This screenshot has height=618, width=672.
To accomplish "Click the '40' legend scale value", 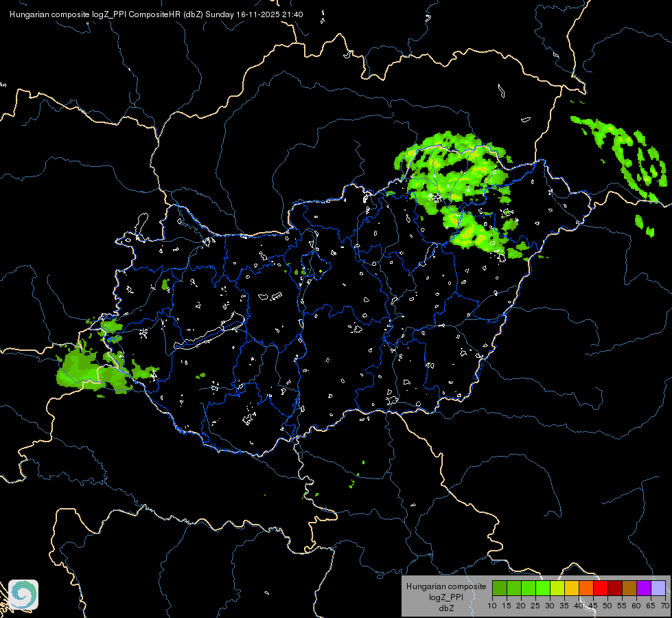I will point(579,606).
